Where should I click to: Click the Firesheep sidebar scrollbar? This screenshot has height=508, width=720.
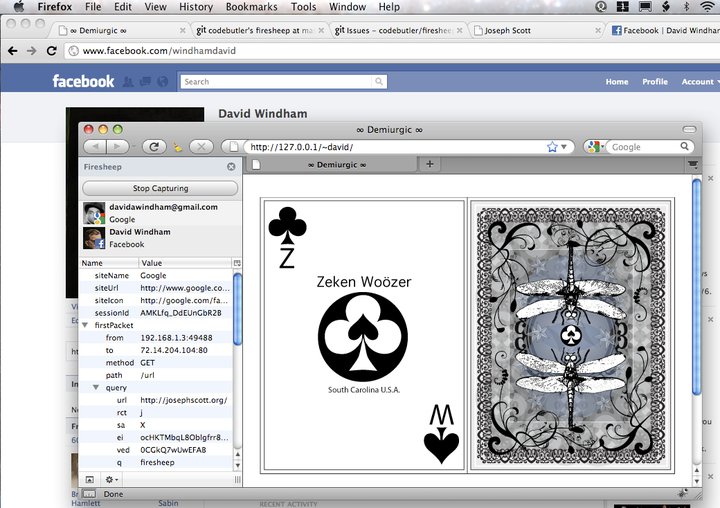[x=237, y=309]
